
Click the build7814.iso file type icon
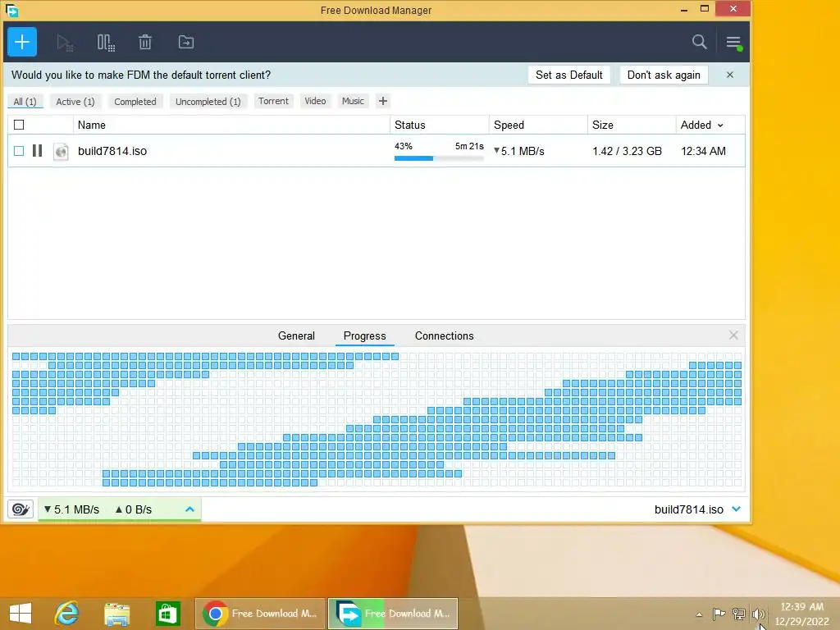pyautogui.click(x=61, y=152)
